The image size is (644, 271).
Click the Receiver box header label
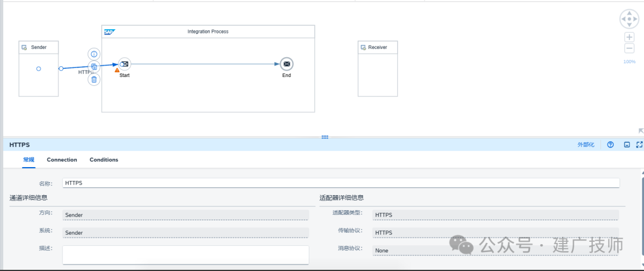[377, 48]
